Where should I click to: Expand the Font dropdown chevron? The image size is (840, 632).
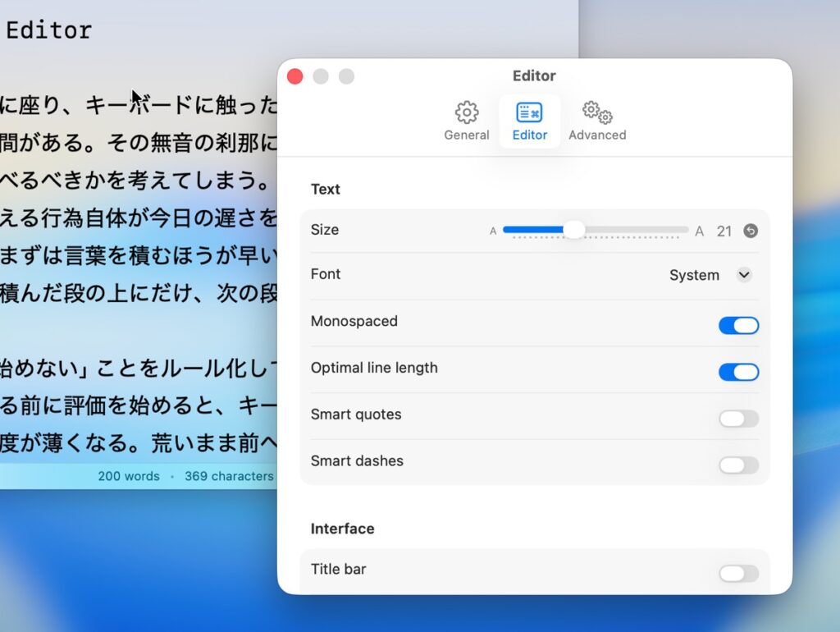click(744, 275)
